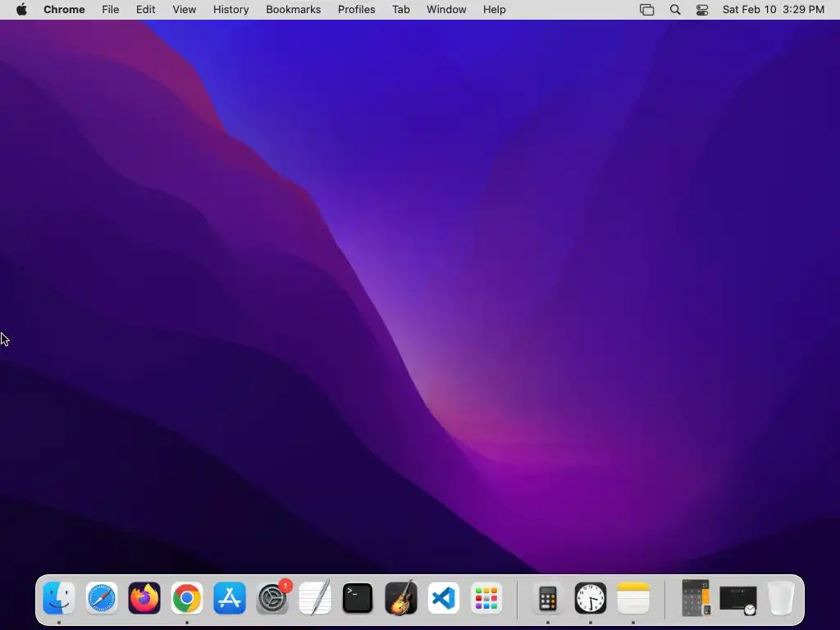Open the History menu
This screenshot has width=840, height=630.
tap(231, 10)
